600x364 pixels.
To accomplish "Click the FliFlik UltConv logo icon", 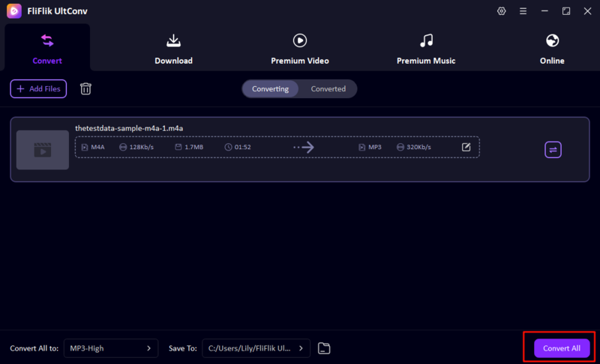I will pos(14,11).
